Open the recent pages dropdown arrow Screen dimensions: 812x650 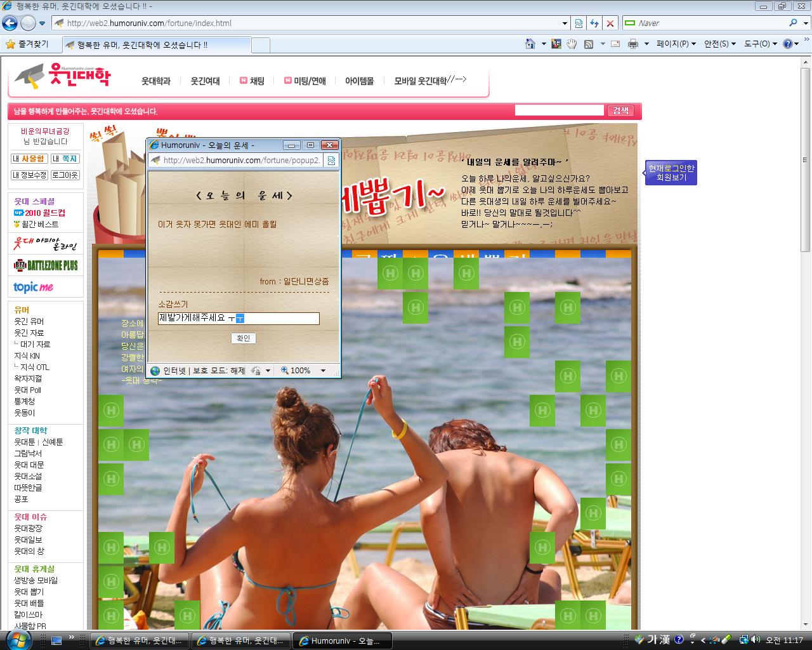pos(42,23)
